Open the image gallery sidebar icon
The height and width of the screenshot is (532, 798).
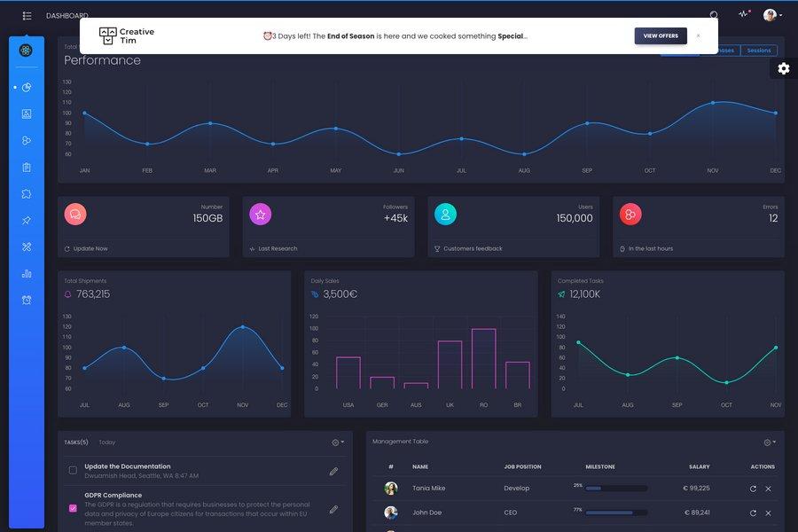coord(26,113)
